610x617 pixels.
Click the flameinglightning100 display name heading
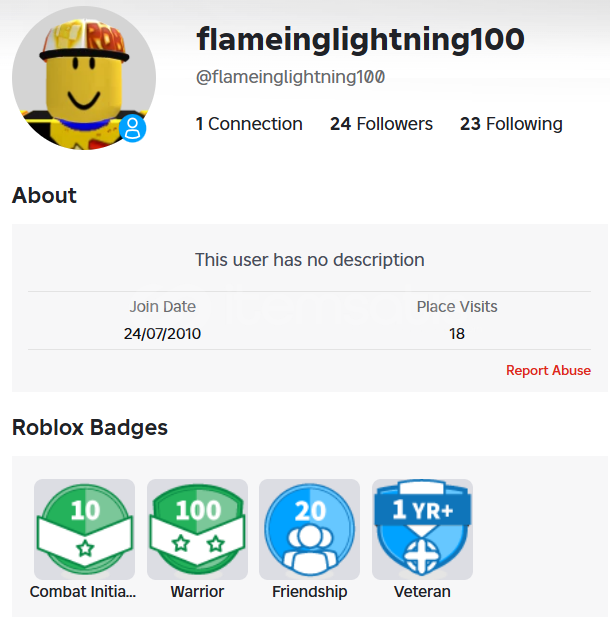click(360, 39)
